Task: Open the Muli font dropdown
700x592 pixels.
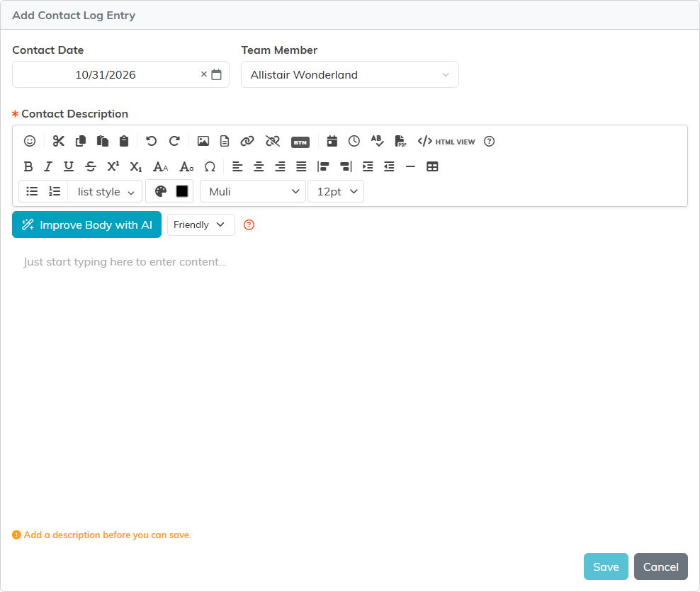Action: click(x=253, y=191)
